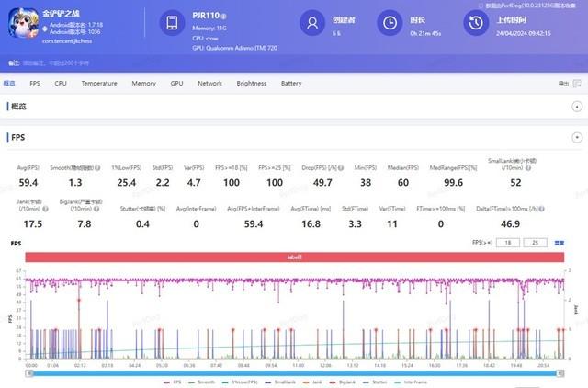Click the duration clock icon
Screen dimensions: 588x388
click(390, 24)
